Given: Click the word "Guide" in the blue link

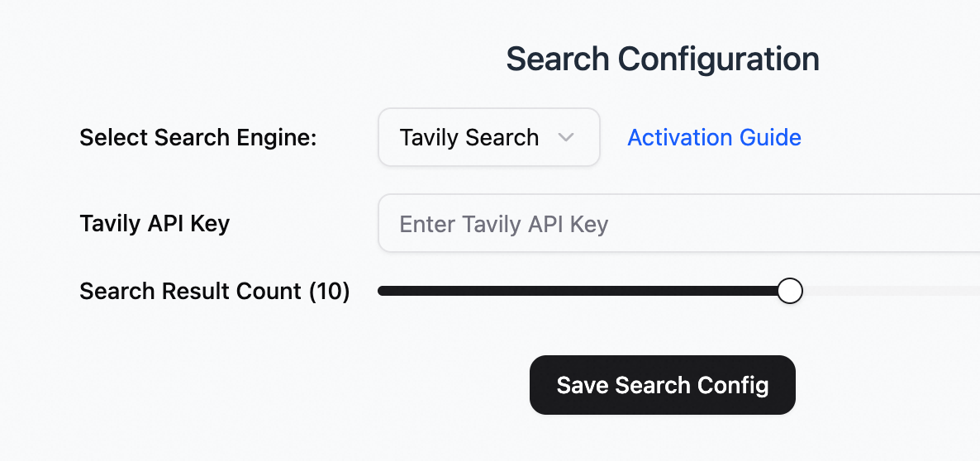Looking at the screenshot, I should (x=767, y=137).
